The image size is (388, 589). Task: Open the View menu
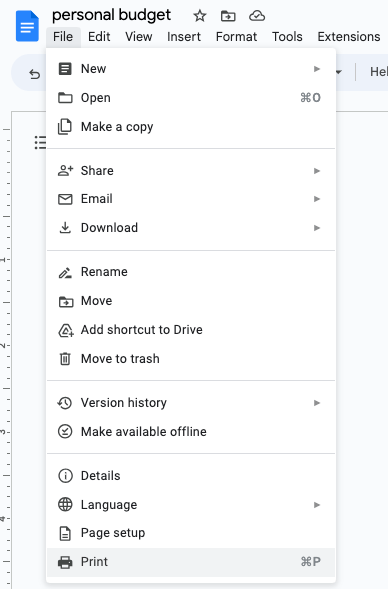(x=139, y=37)
